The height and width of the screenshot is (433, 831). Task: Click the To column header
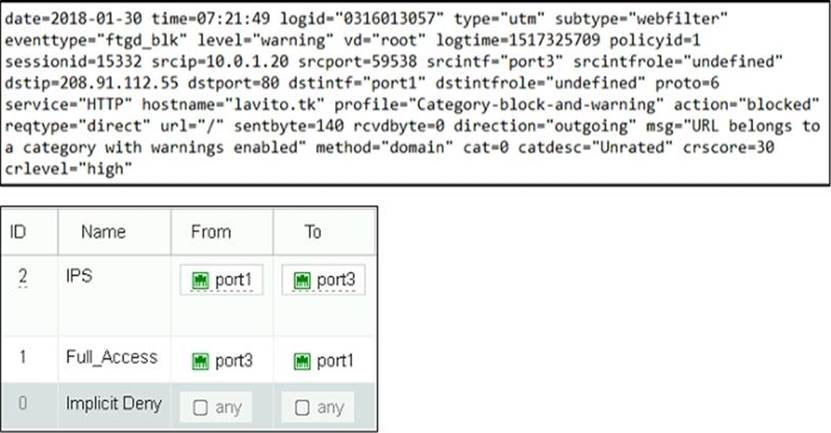click(313, 232)
